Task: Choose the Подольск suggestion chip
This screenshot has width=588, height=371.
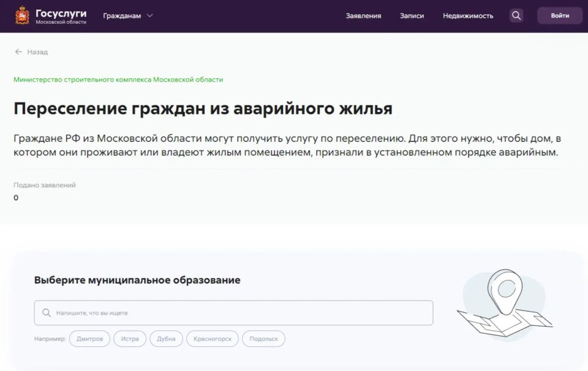Action: (x=263, y=339)
